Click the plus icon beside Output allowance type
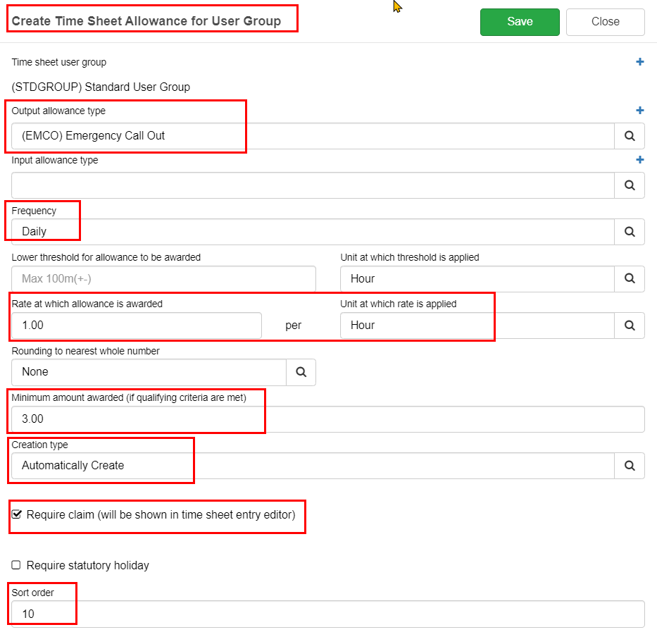 pos(639,110)
